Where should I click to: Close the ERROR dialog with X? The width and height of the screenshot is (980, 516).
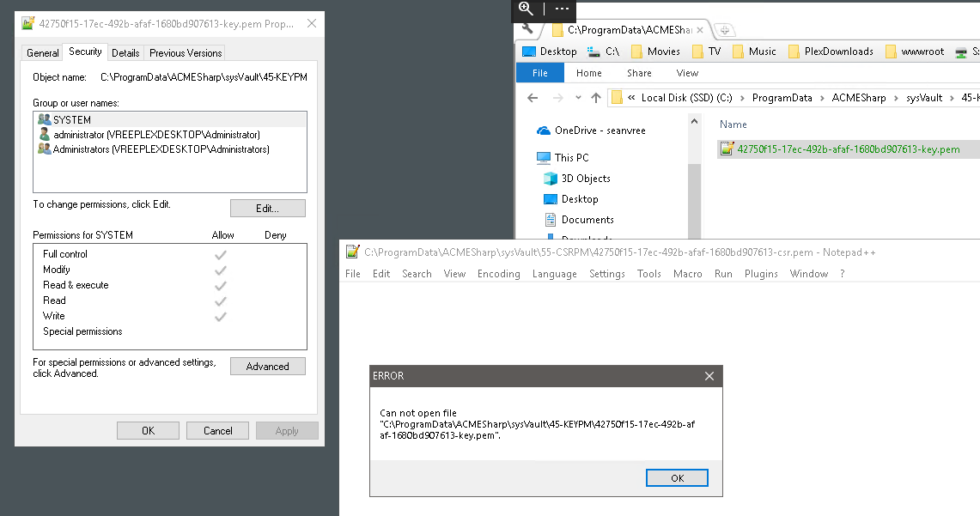coord(709,376)
